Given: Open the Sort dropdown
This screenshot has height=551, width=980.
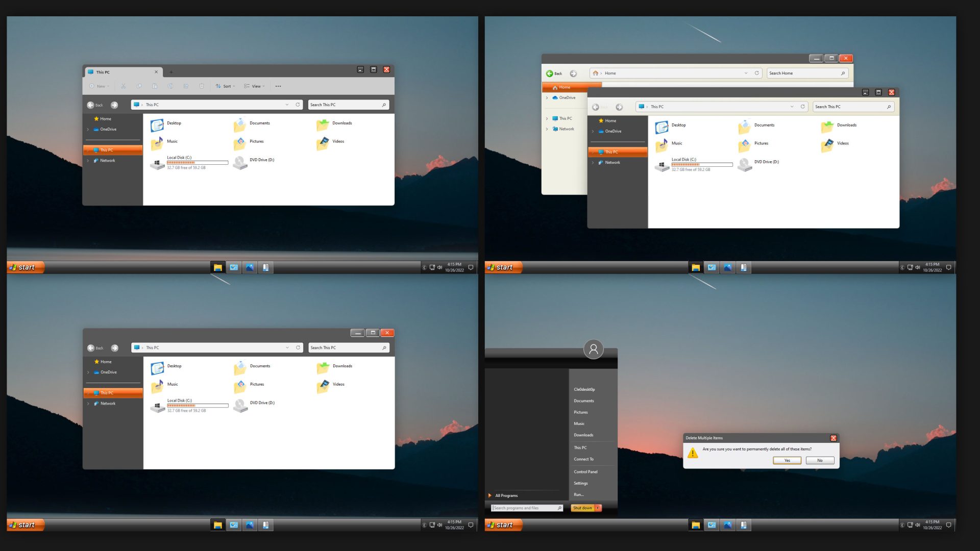Looking at the screenshot, I should 226,86.
